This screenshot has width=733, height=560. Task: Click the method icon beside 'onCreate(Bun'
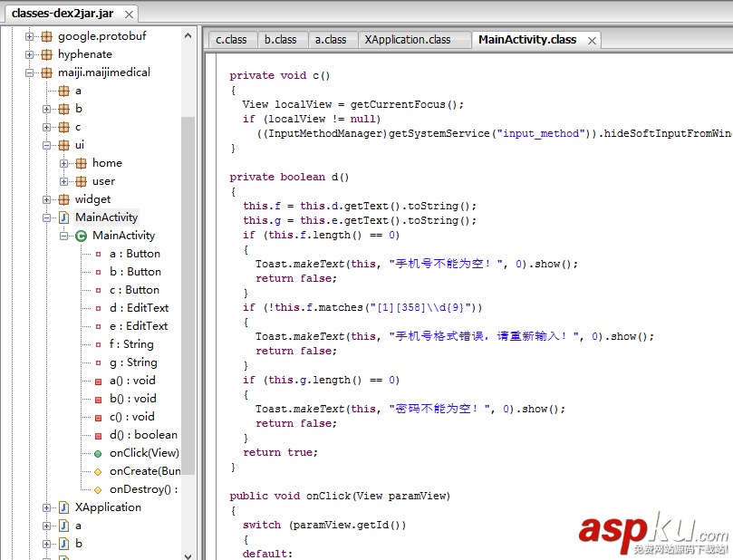tap(98, 470)
